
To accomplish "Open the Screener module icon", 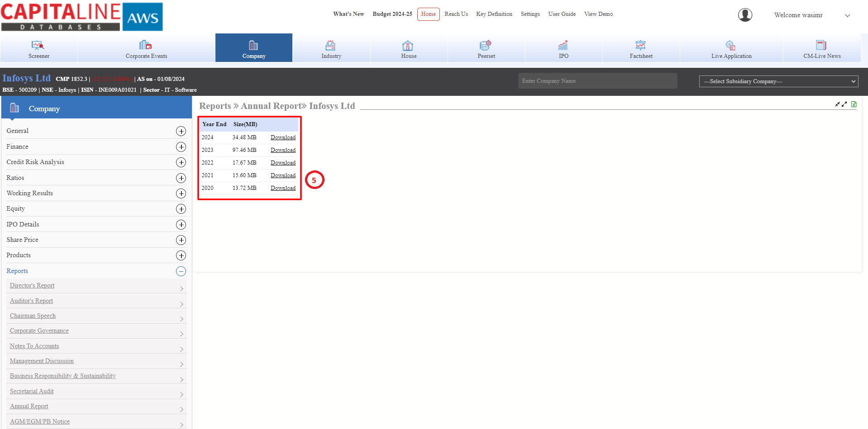I will (x=38, y=45).
